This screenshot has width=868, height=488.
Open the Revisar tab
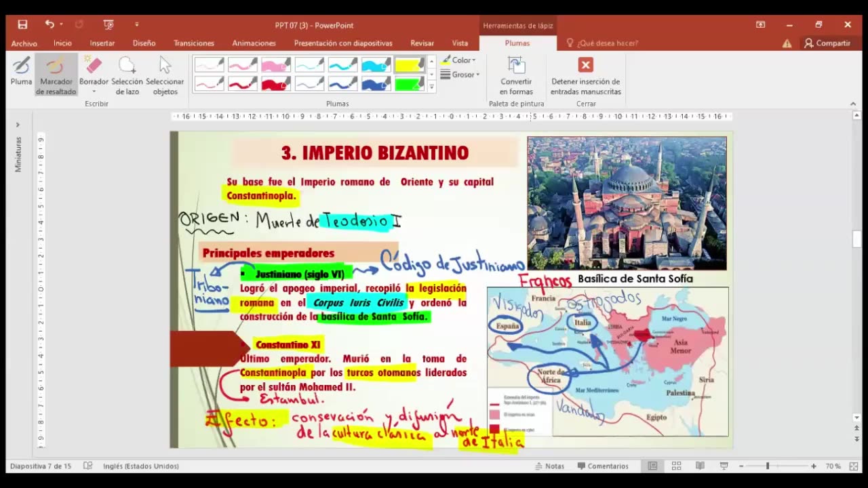tap(422, 43)
